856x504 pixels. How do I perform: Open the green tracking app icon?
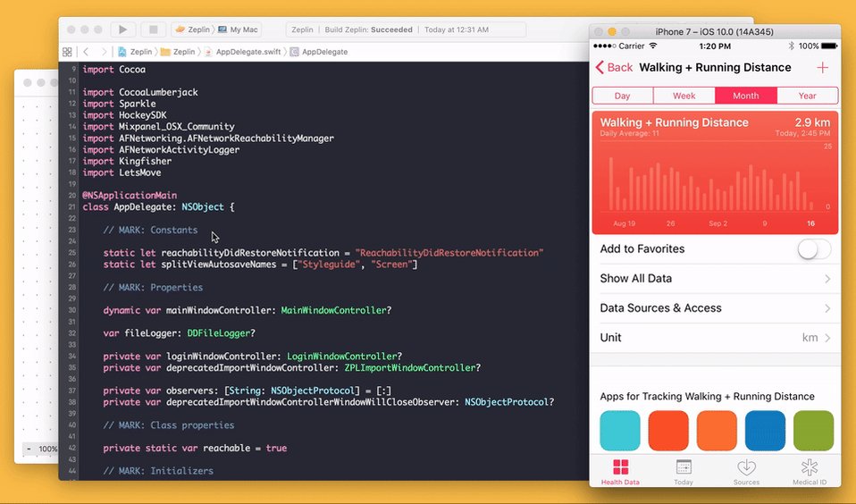coord(813,431)
